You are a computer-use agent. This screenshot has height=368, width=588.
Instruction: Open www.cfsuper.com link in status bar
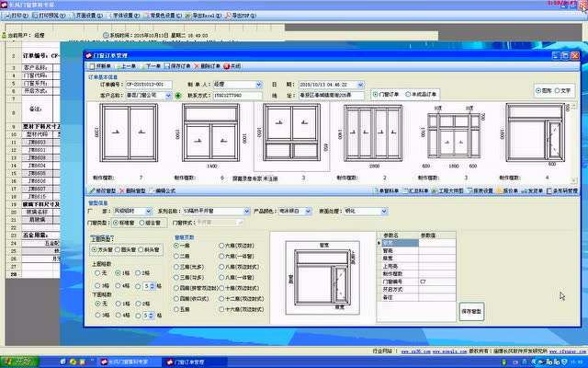click(x=568, y=351)
